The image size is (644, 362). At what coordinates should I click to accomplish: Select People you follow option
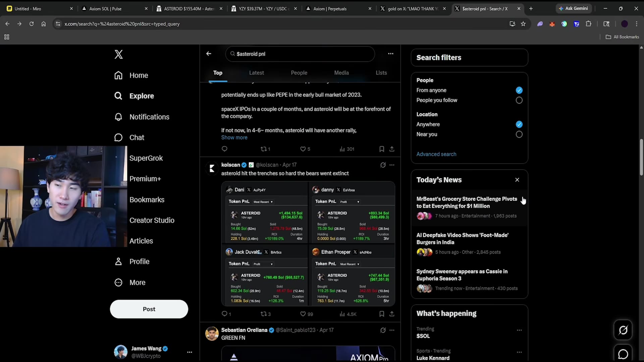click(x=519, y=100)
